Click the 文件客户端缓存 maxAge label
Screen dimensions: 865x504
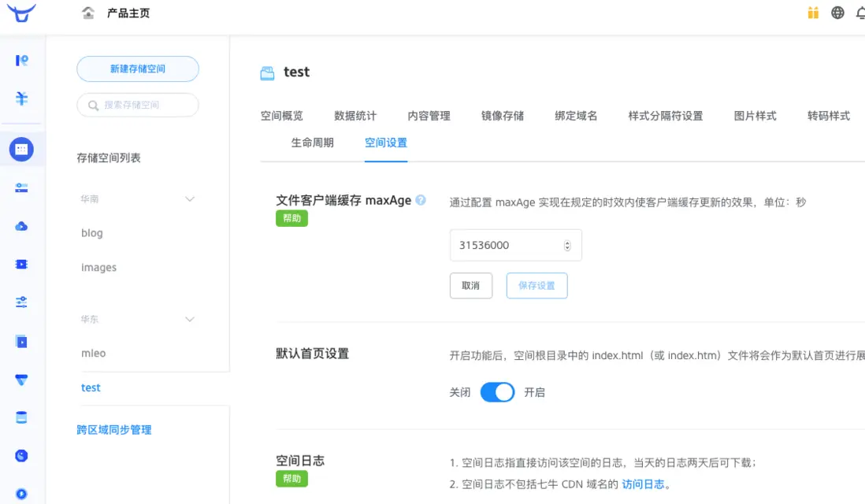click(343, 200)
